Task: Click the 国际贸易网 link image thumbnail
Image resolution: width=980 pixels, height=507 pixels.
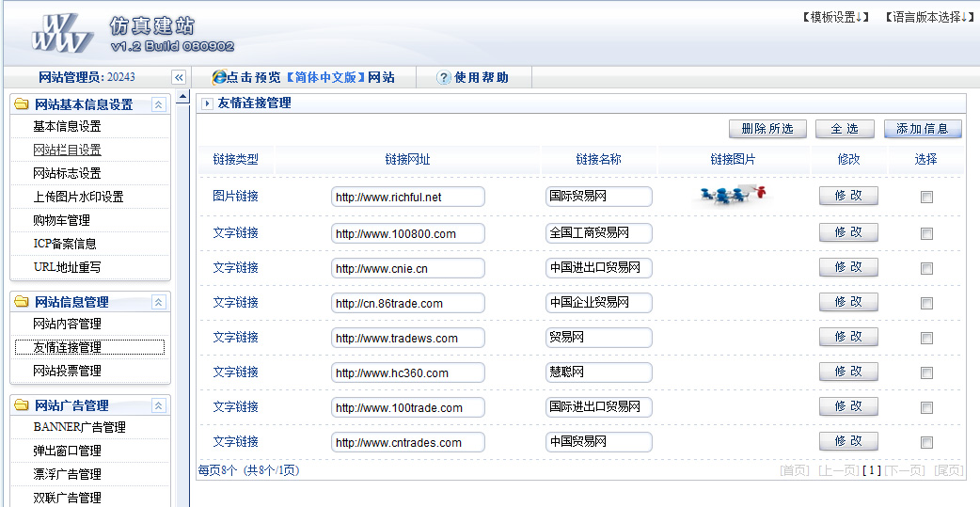Action: (x=734, y=196)
